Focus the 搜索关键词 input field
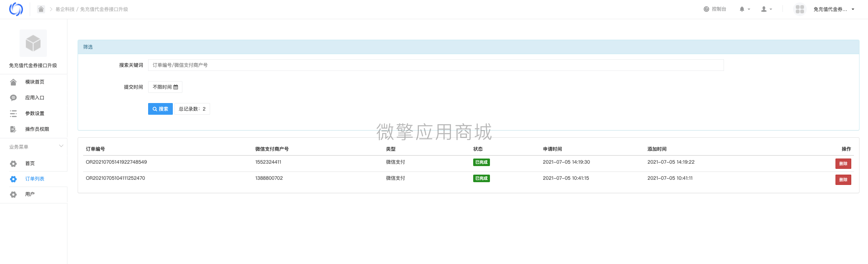This screenshot has height=264, width=868. click(436, 65)
